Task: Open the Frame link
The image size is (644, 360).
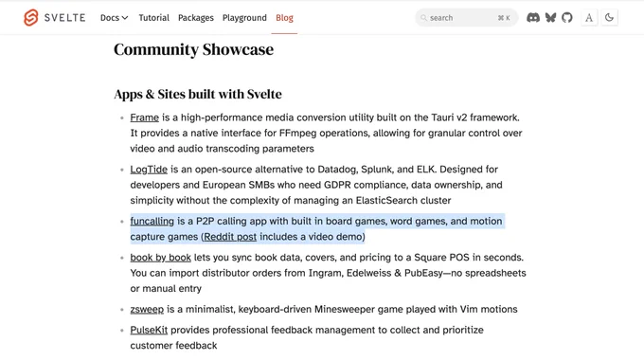Action: tap(144, 117)
